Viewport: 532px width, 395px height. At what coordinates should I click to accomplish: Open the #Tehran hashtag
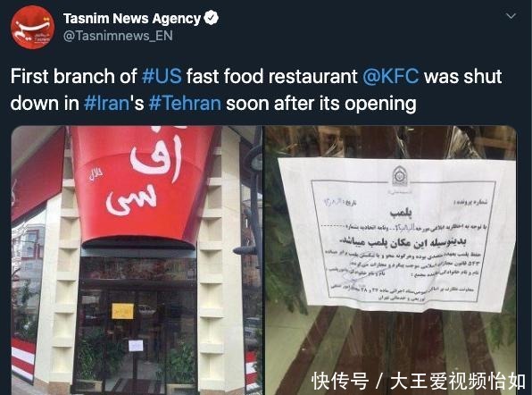pos(185,103)
